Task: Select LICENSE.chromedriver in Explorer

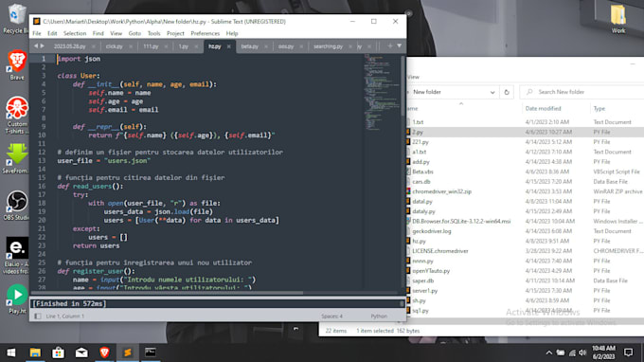Action: (x=439, y=251)
